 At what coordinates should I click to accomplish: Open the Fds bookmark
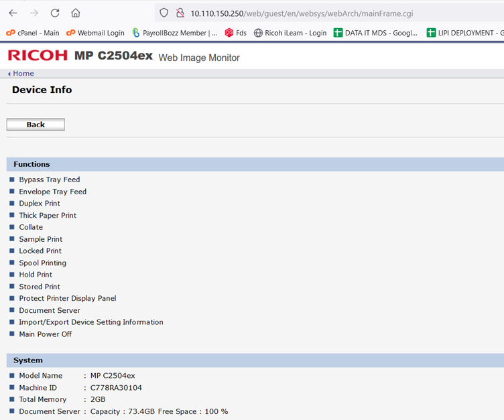click(x=236, y=33)
